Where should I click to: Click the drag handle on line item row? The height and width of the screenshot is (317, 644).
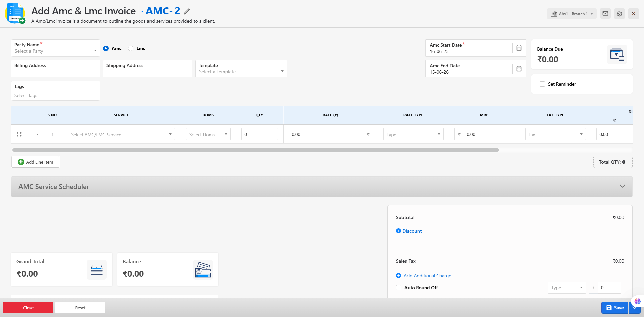coord(19,134)
